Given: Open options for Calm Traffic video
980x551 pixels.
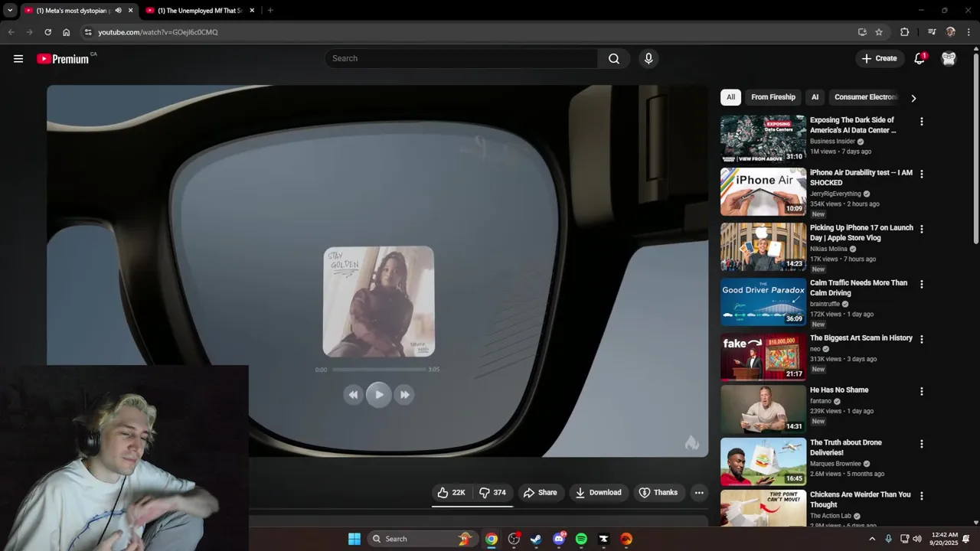Looking at the screenshot, I should coord(921,285).
